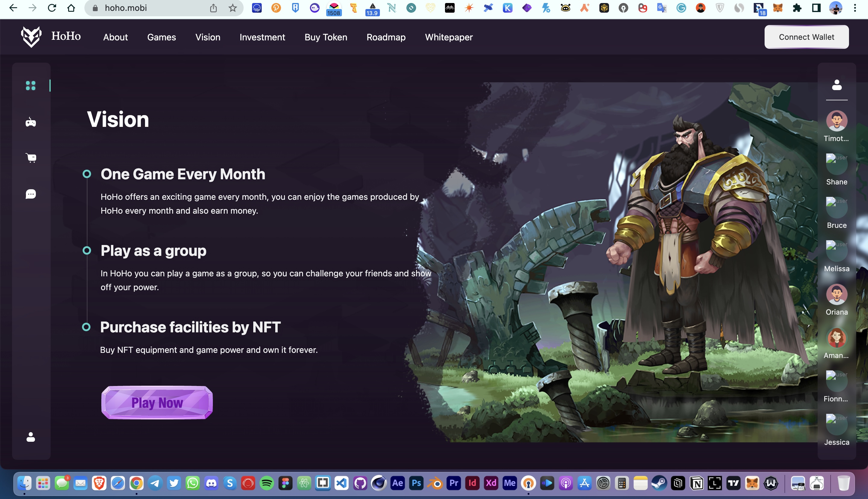The width and height of the screenshot is (868, 499).
Task: Go forward with the browser forward arrow
Action: (33, 8)
